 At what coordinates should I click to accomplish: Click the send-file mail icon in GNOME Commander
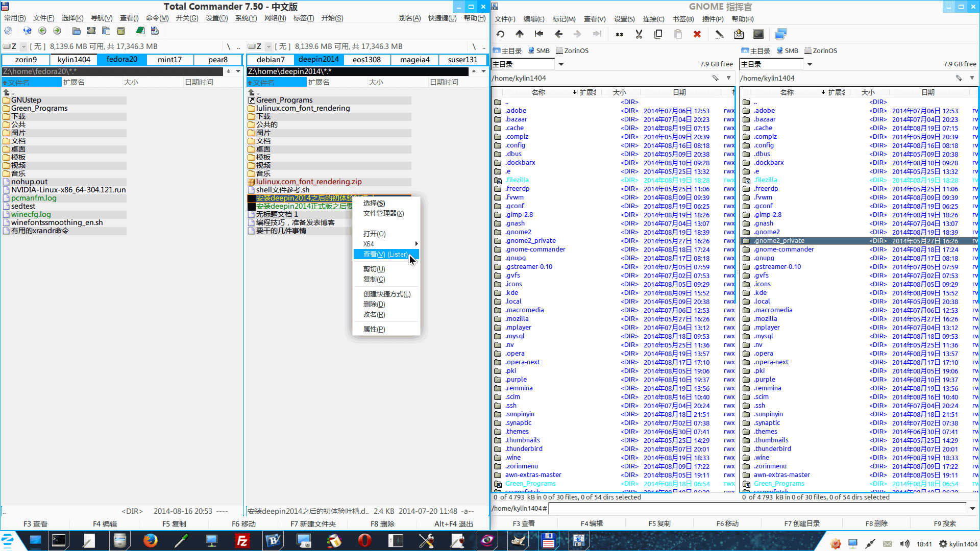pyautogui.click(x=739, y=34)
